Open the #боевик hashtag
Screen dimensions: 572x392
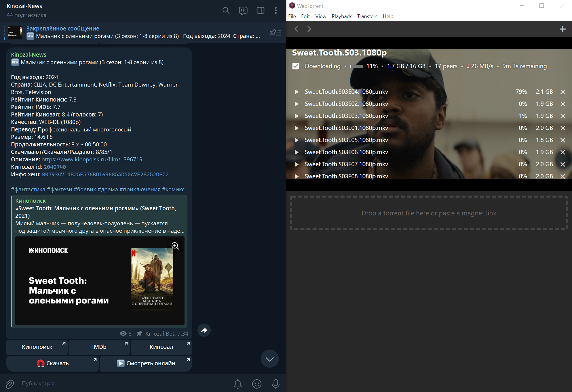click(x=85, y=189)
